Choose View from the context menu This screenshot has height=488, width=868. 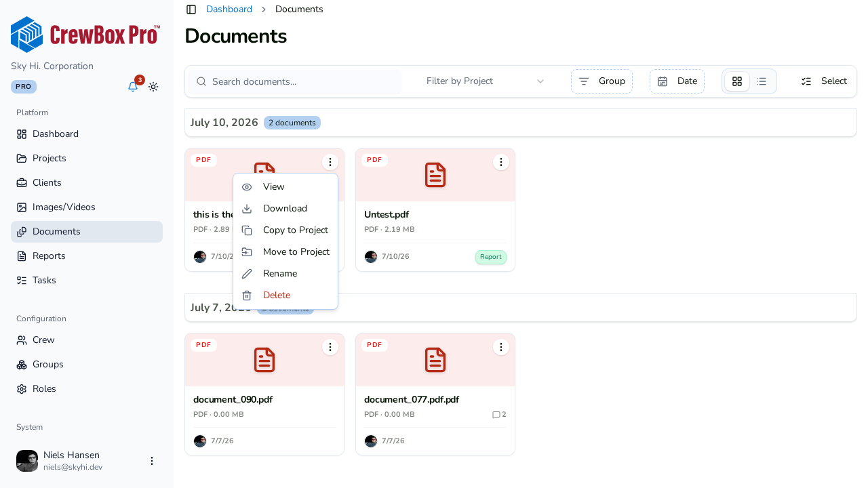[285, 187]
